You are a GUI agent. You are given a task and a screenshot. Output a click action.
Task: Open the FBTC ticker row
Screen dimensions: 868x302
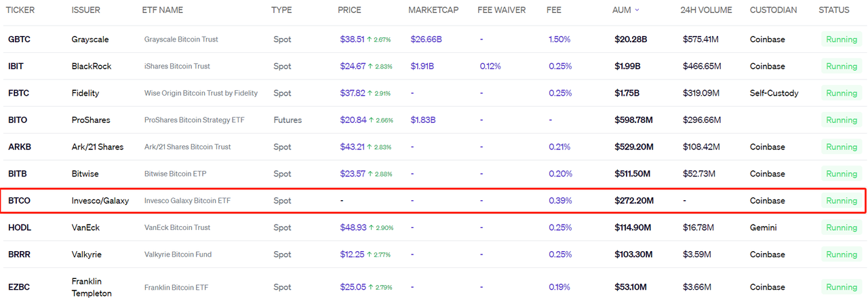point(18,93)
